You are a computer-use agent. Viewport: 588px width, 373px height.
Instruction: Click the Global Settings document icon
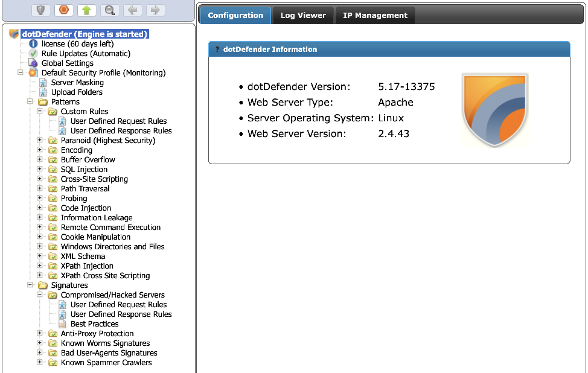click(33, 63)
